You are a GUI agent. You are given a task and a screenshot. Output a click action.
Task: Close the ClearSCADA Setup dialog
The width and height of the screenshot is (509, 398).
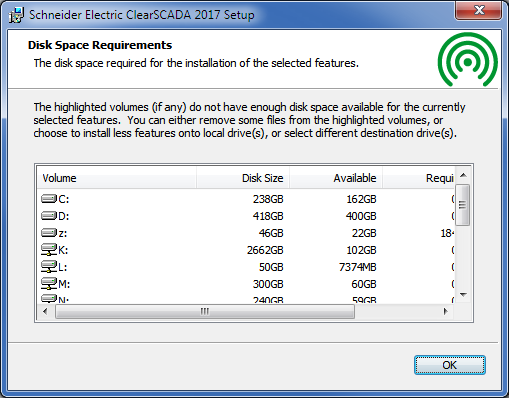(x=479, y=10)
